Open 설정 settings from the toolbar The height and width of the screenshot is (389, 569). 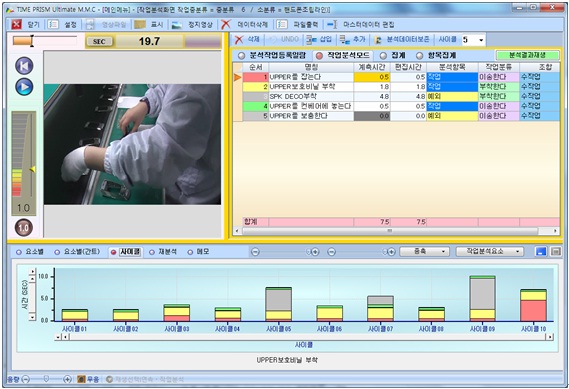click(53, 24)
